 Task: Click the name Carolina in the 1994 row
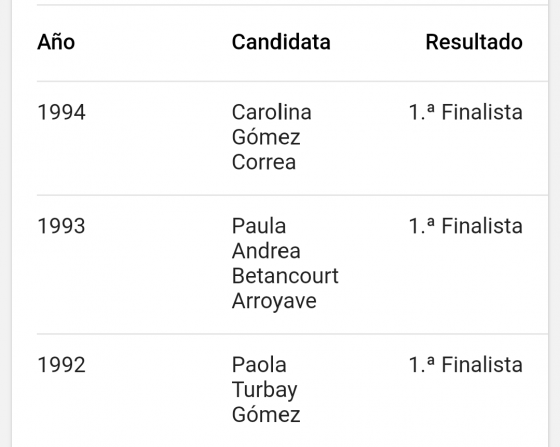272,112
